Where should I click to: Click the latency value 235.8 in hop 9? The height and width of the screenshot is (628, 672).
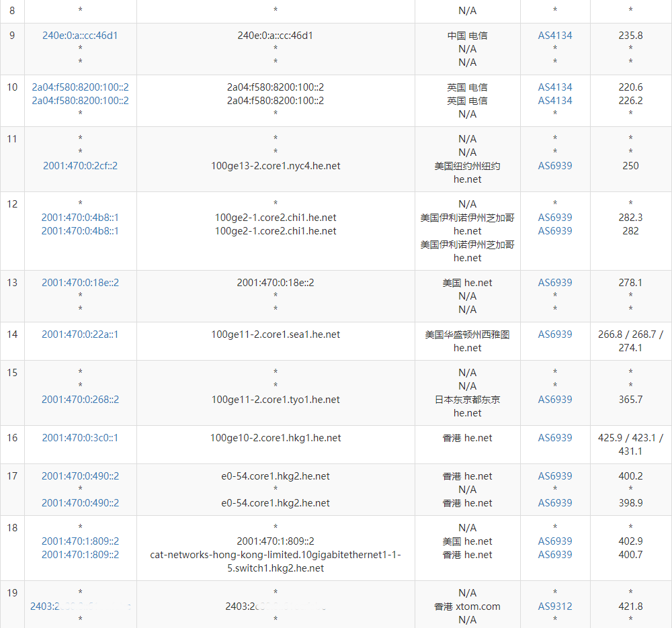pyautogui.click(x=630, y=36)
